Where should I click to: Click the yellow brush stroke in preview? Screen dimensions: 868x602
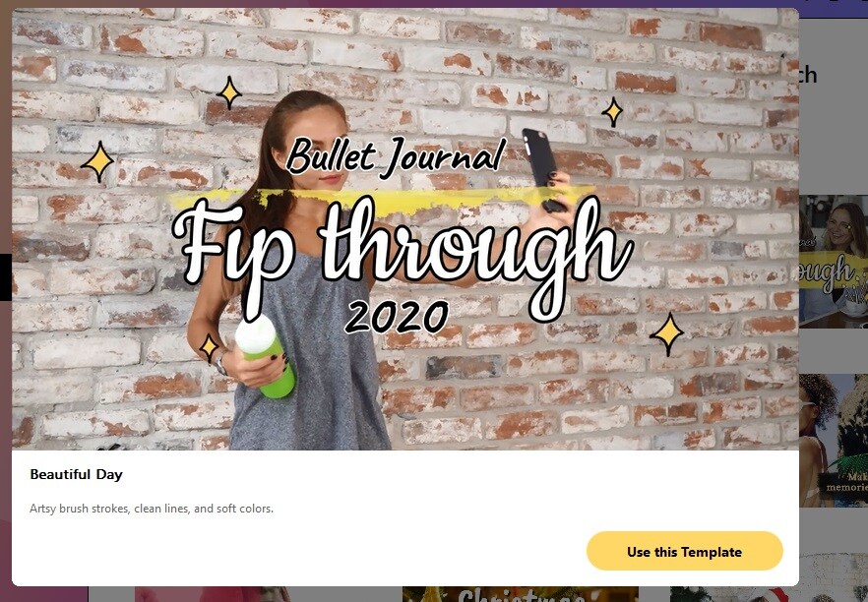pyautogui.click(x=382, y=202)
